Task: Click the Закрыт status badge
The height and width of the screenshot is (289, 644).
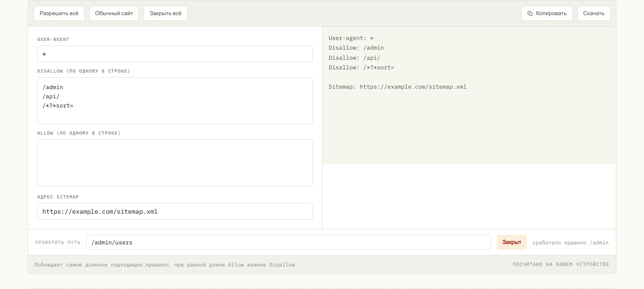Action: [512, 242]
